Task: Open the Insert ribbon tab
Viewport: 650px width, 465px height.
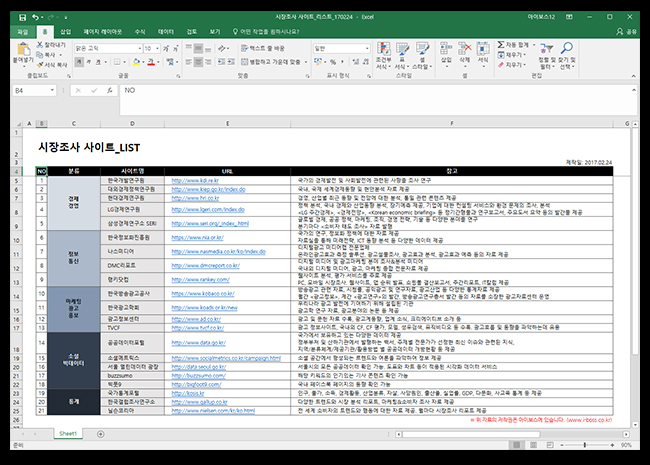Action: (x=66, y=32)
